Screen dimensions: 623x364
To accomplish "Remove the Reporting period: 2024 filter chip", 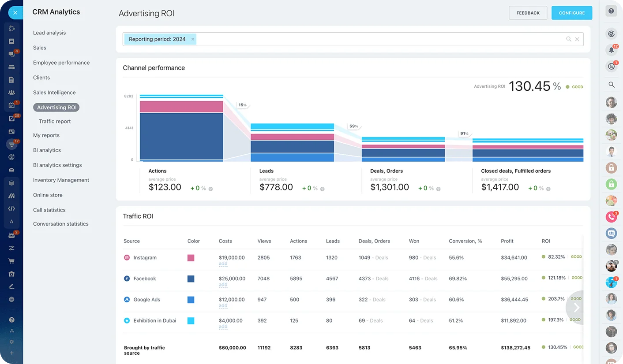I will click(193, 39).
